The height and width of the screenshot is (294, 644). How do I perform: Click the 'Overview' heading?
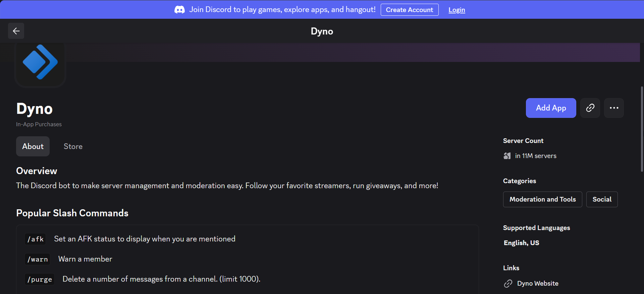pyautogui.click(x=37, y=171)
